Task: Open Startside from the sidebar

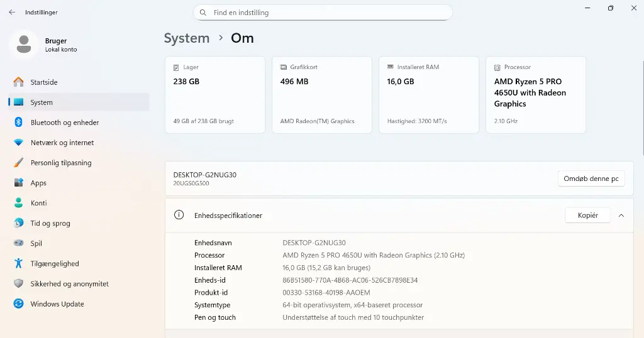Action: [44, 82]
